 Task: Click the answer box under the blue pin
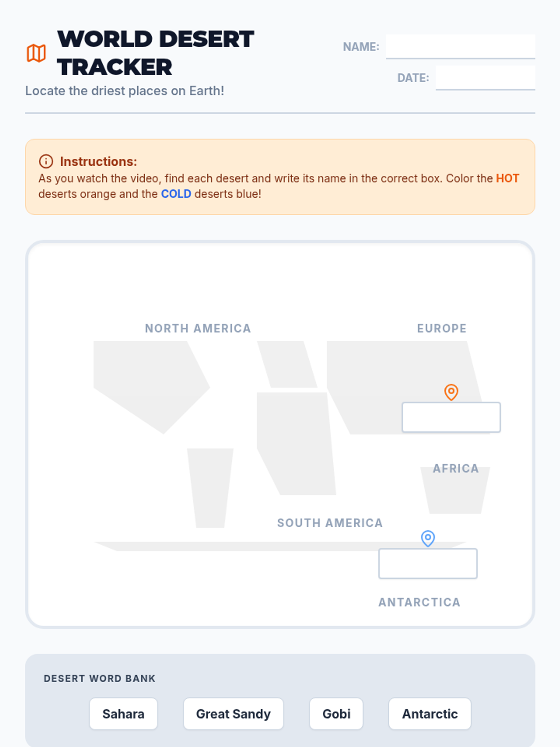(x=428, y=564)
